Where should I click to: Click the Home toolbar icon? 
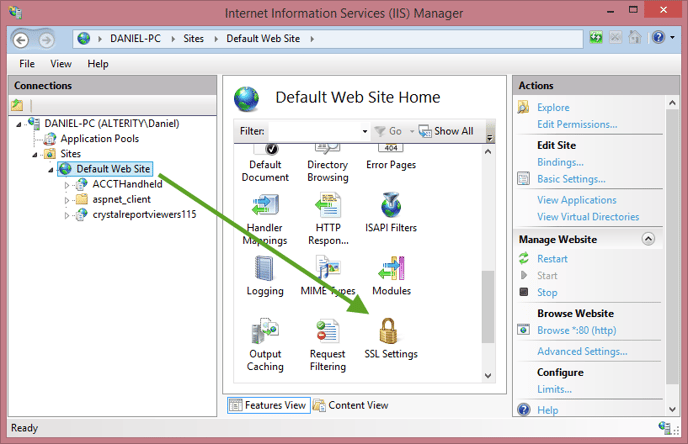point(634,38)
